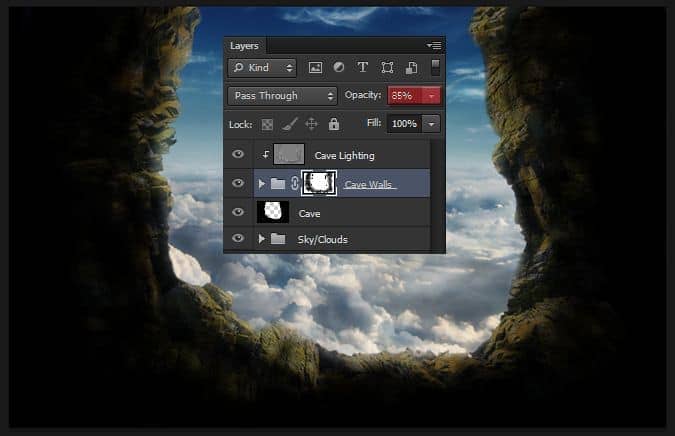Click the Fill label
Image resolution: width=675 pixels, height=436 pixels.
374,123
